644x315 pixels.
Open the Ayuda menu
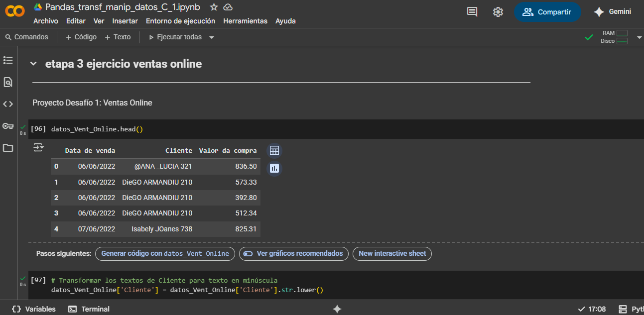point(285,21)
